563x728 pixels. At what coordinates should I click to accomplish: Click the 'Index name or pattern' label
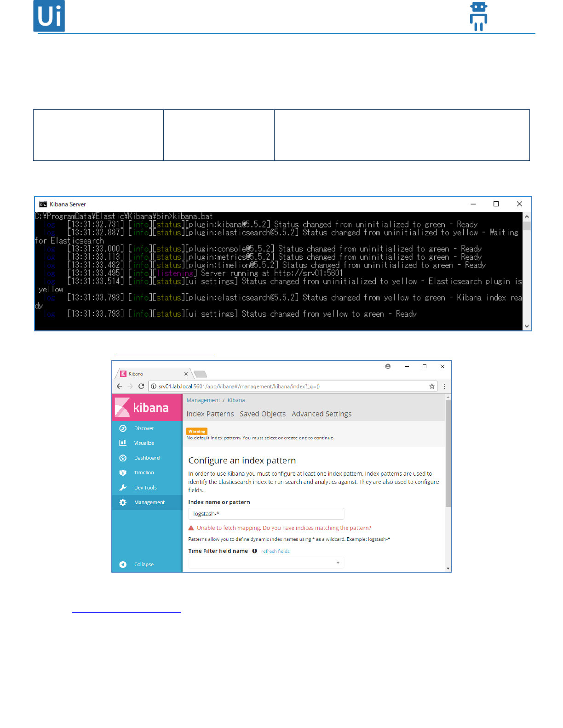(219, 502)
